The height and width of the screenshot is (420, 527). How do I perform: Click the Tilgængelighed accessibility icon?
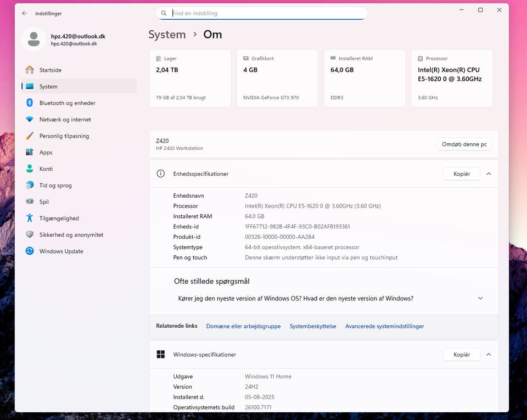click(x=30, y=218)
